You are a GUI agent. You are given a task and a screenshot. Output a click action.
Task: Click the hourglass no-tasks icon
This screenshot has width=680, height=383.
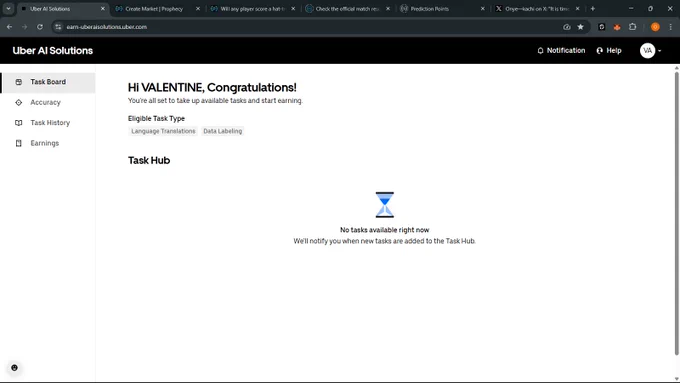pos(385,205)
